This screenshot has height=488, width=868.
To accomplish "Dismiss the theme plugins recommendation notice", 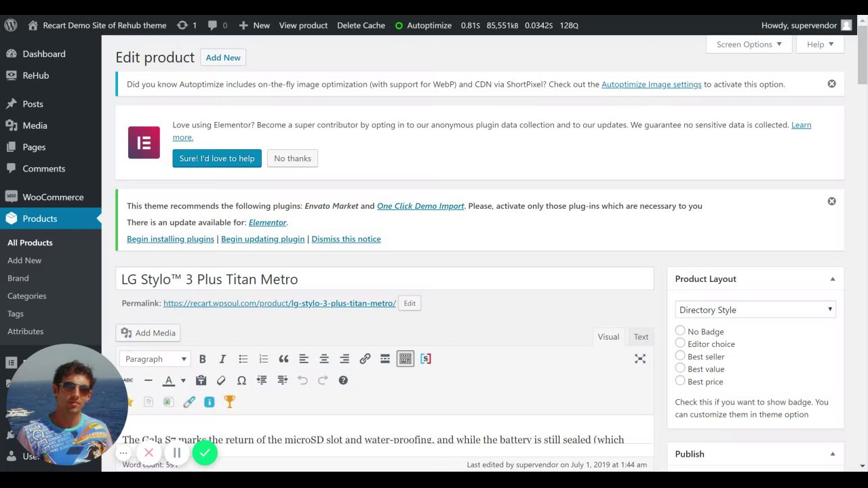I will [x=831, y=201].
